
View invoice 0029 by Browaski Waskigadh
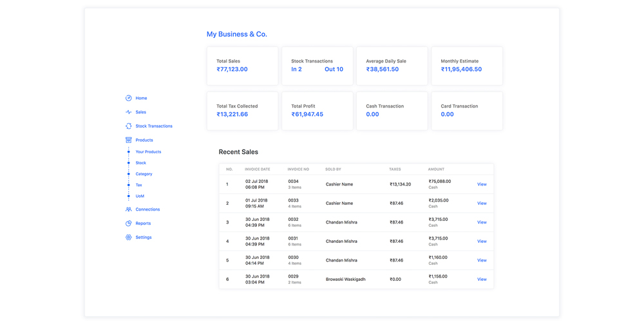pos(482,280)
